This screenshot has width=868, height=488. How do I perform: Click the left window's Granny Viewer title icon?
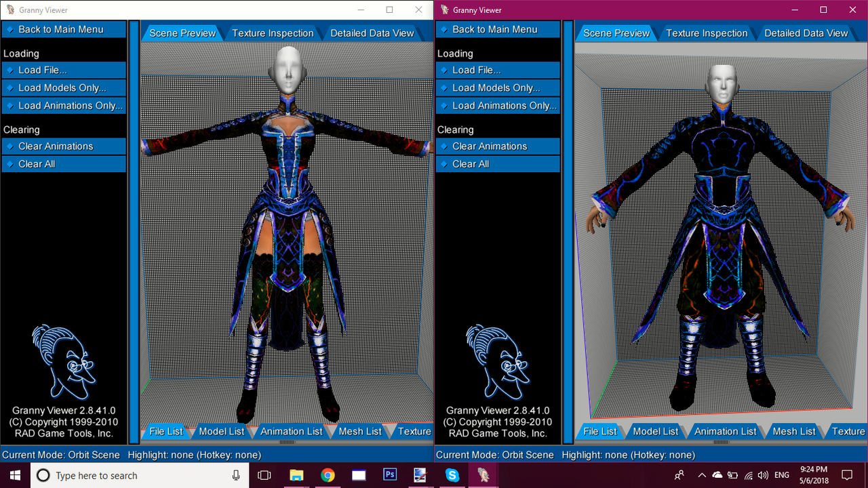point(10,9)
